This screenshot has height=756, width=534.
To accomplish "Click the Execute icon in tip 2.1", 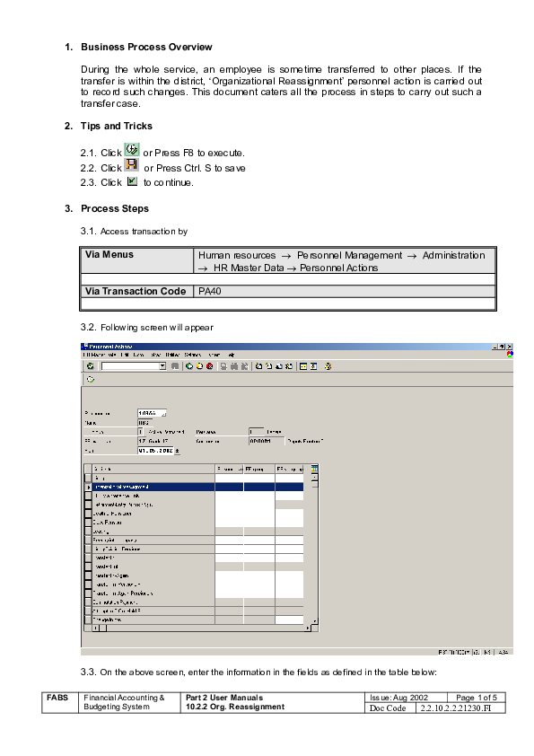I will tap(132, 149).
